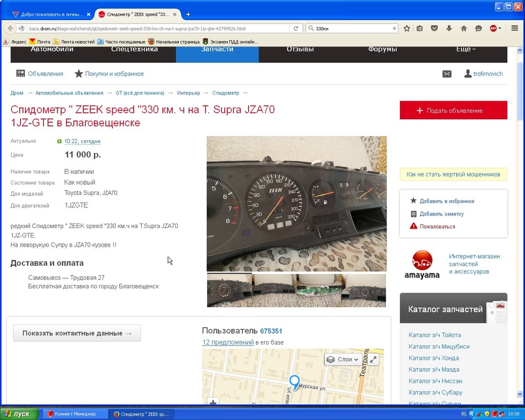525x420 pixels.
Task: Click the '10:22, сегодня' date link
Action: point(83,141)
